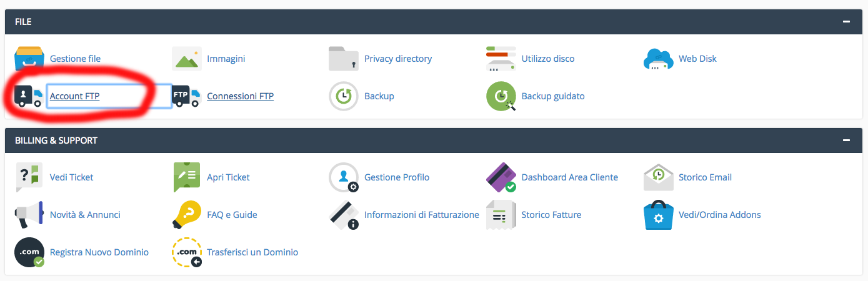The width and height of the screenshot is (868, 281).
Task: Open the Gestione file folder icon
Action: point(29,59)
